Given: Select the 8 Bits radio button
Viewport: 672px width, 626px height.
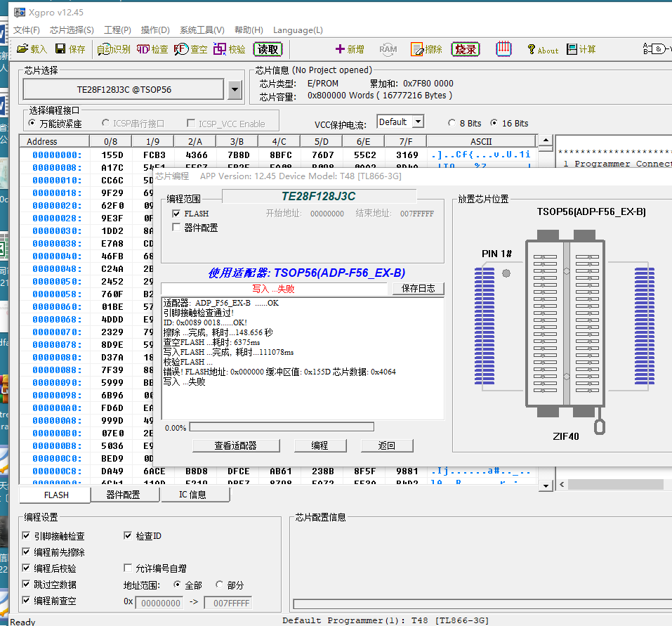Looking at the screenshot, I should [x=452, y=124].
